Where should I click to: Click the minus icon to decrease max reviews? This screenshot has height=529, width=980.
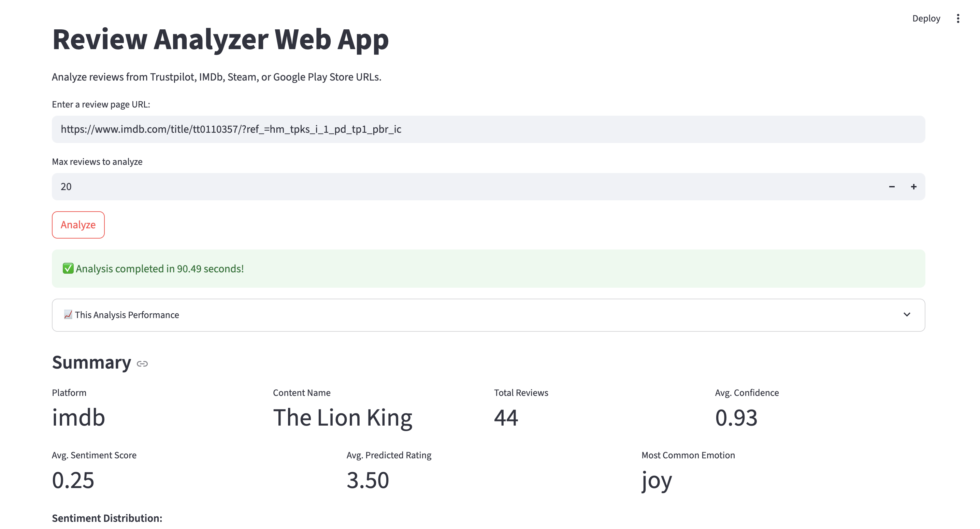891,186
